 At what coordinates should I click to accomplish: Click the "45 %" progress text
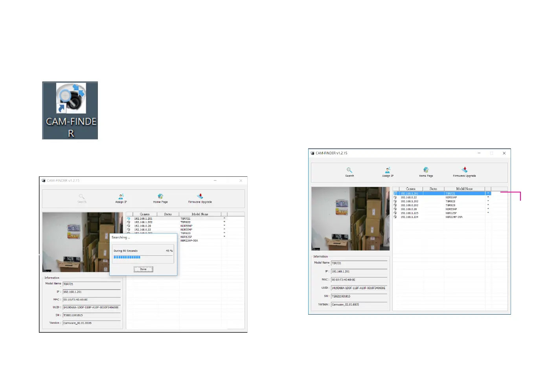point(169,251)
